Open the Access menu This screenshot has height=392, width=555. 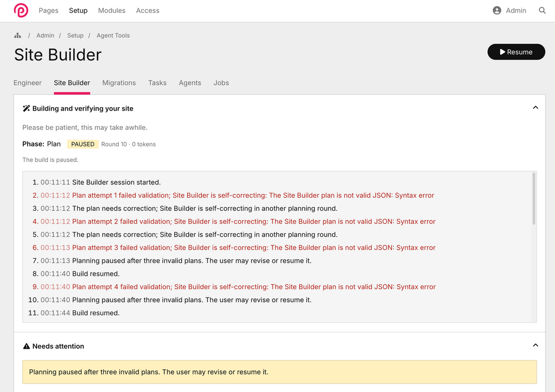click(148, 11)
